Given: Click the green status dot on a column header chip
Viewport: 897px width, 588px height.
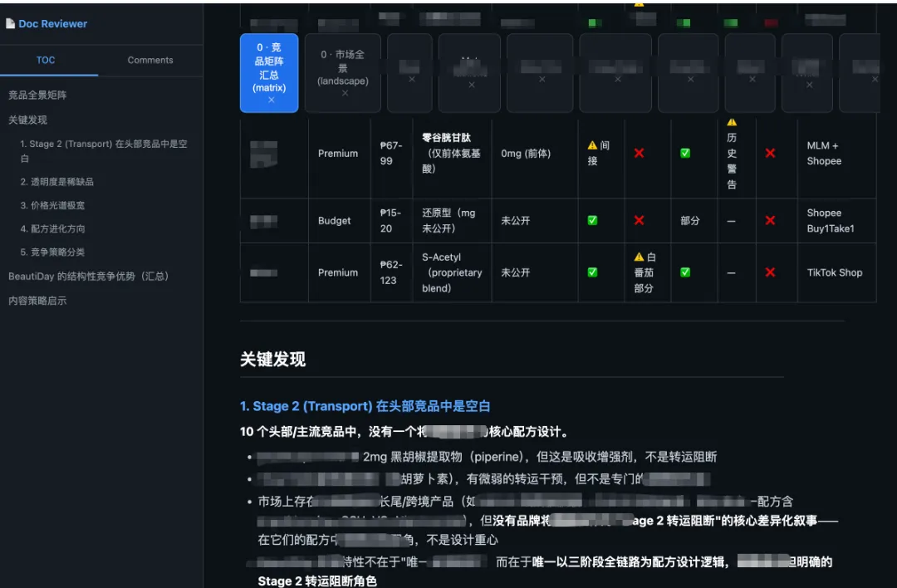Looking at the screenshot, I should pos(595,22).
